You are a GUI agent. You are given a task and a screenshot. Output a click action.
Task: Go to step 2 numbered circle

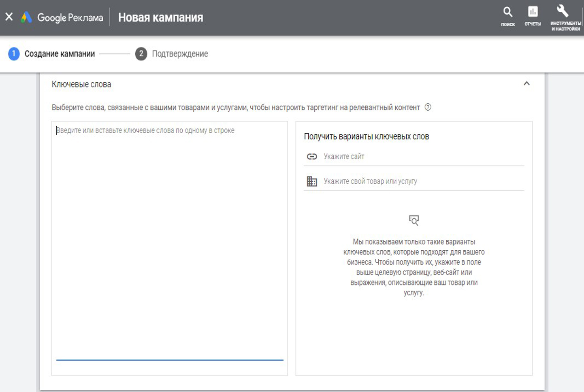[x=141, y=54]
